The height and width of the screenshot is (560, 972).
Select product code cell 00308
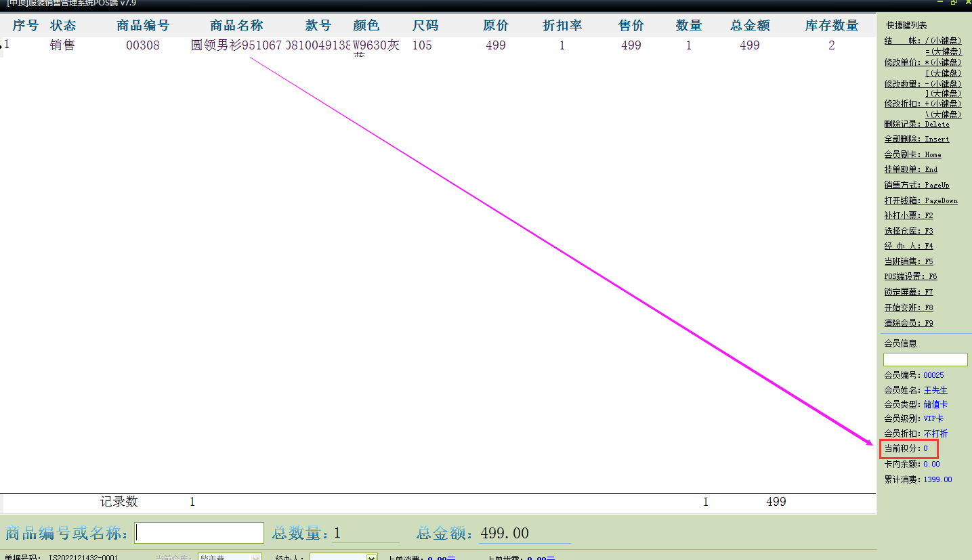point(143,45)
